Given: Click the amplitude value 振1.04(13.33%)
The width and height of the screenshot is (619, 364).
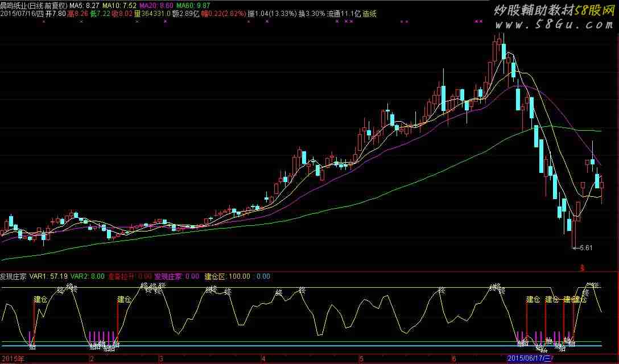Looking at the screenshot, I should (x=272, y=14).
